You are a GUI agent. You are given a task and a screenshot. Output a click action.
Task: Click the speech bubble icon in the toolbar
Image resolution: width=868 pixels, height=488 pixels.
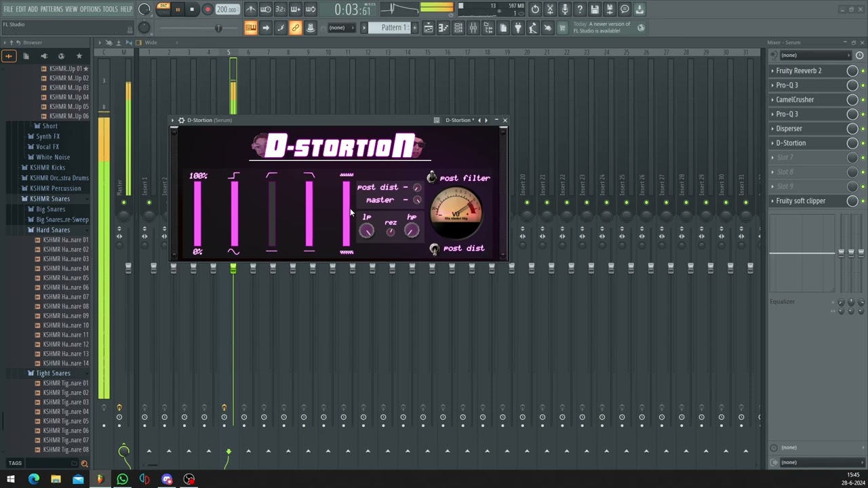[625, 9]
